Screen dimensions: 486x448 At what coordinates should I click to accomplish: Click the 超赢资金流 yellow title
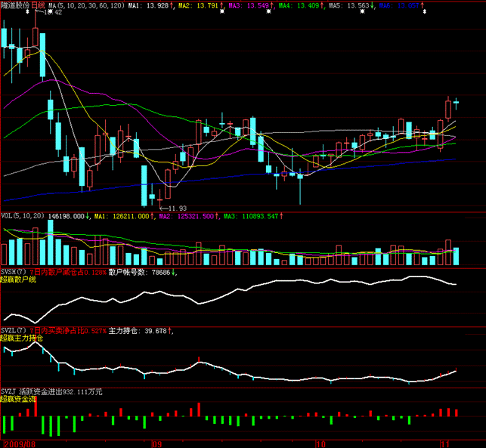pos(20,399)
